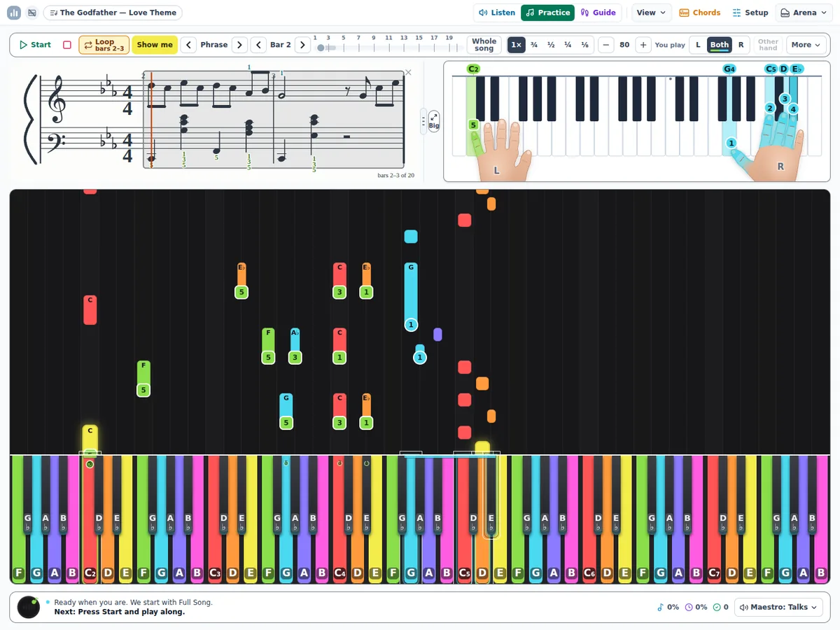Go to the previous bar before Bar 2

coord(258,45)
